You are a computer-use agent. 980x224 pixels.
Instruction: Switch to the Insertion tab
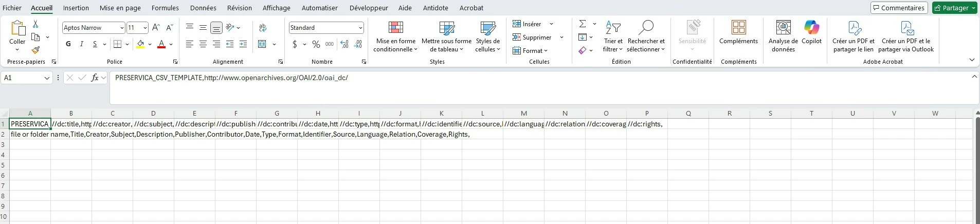tap(76, 8)
